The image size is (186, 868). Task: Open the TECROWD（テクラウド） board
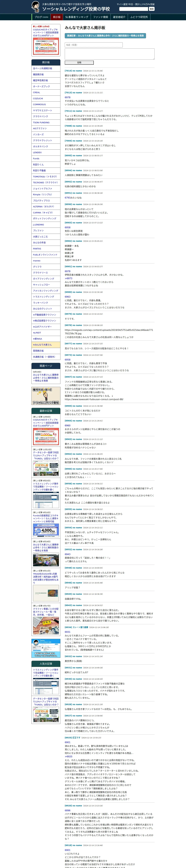pos(46,183)
